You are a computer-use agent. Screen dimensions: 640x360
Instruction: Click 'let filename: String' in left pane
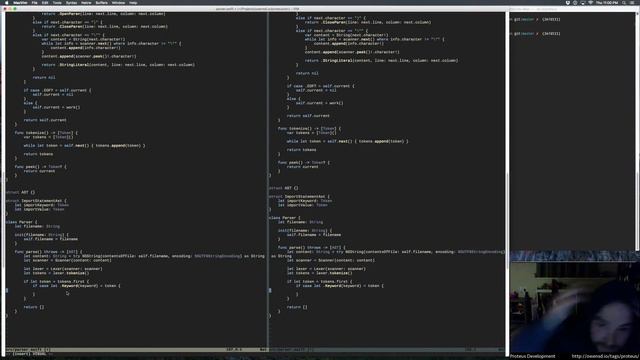37,226
